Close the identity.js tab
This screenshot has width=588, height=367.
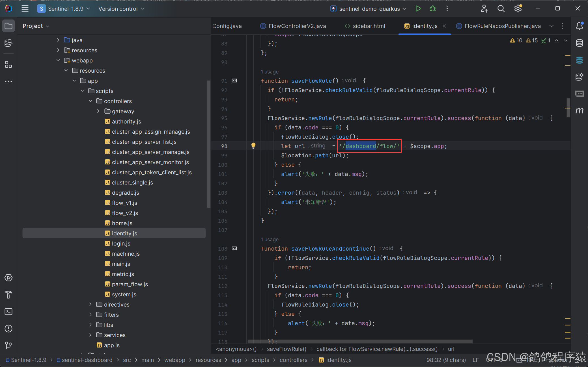click(444, 26)
